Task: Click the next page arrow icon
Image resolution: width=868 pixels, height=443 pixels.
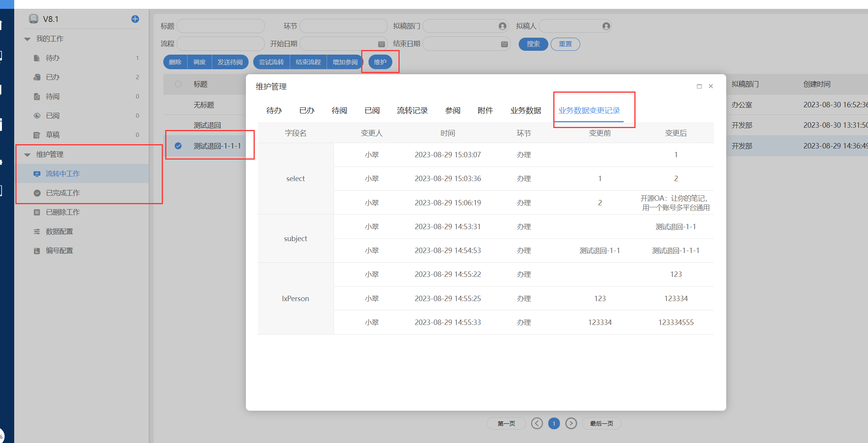Action: (571, 423)
